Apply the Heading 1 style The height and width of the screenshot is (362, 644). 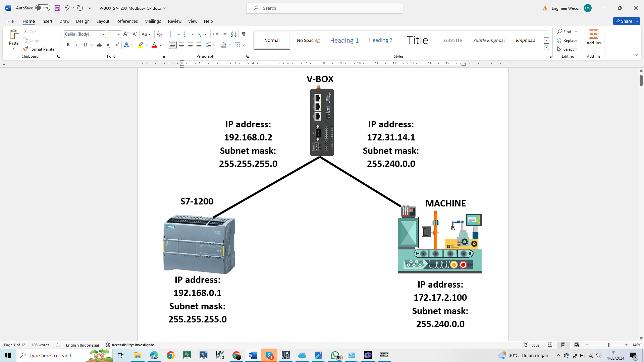344,40
